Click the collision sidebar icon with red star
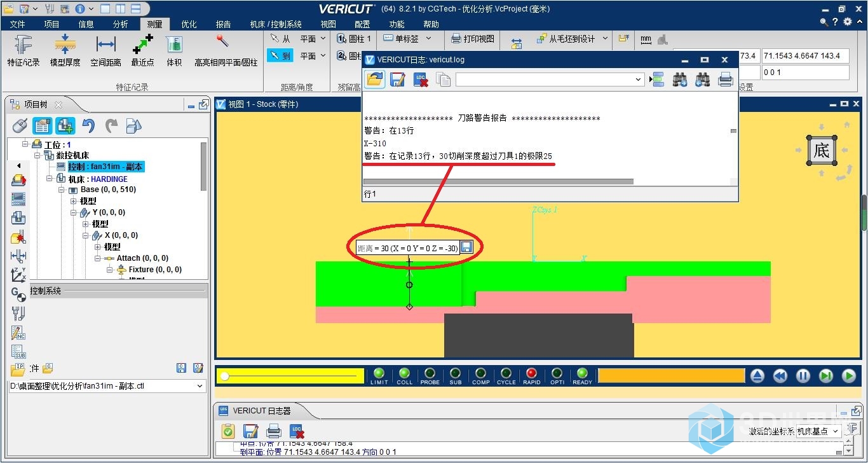The height and width of the screenshot is (463, 868). [18, 237]
